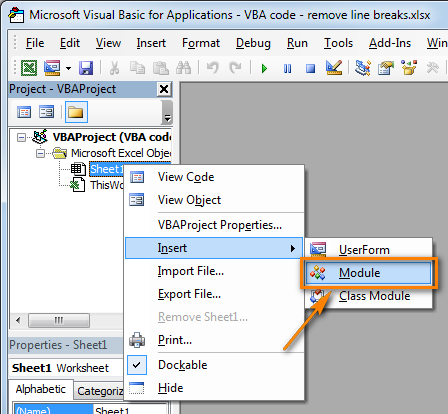Open Object Browser toolbar icon
Image resolution: width=448 pixels, height=414 pixels.
409,68
